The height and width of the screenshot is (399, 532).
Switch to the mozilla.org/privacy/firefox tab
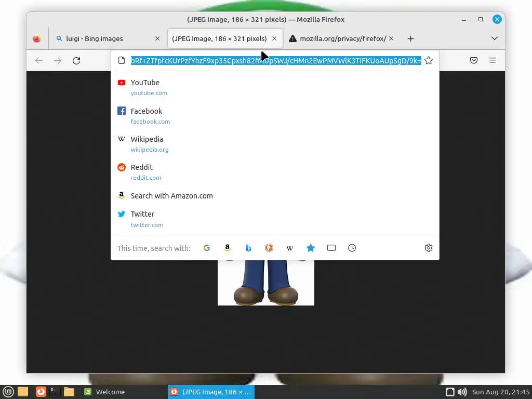click(342, 38)
